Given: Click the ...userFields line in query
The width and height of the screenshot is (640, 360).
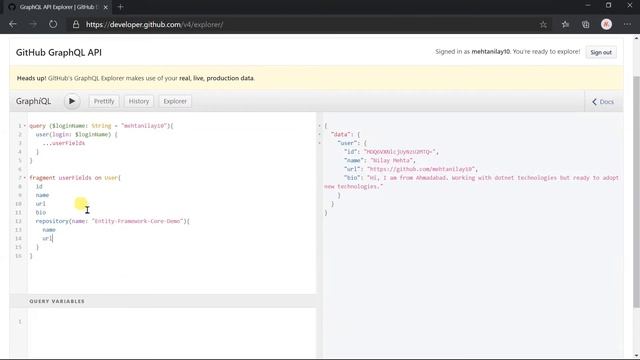Looking at the screenshot, I should click(x=64, y=143).
